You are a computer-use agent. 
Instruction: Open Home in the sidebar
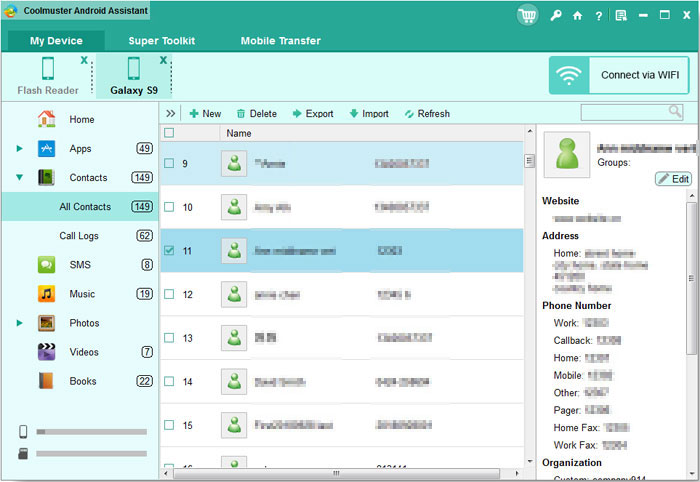tap(81, 120)
